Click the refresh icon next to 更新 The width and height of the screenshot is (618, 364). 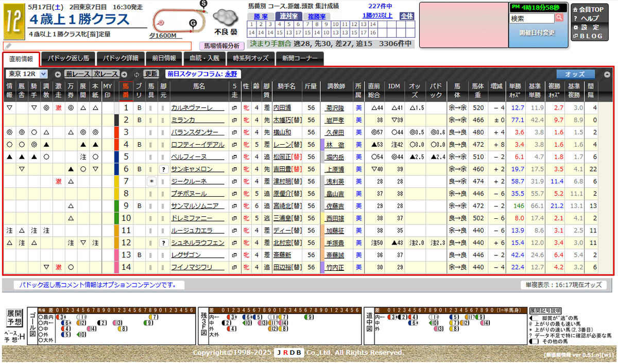pyautogui.click(x=136, y=73)
